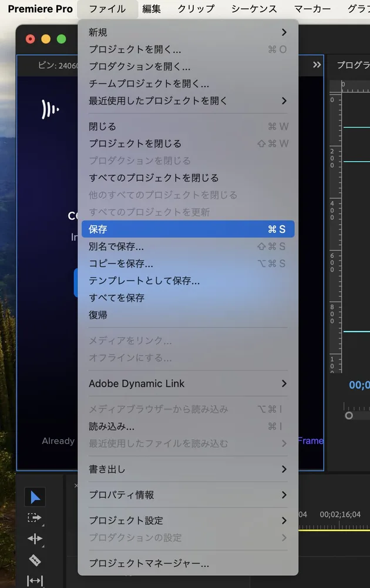Open the 書き出し submenu
Image resolution: width=370 pixels, height=588 pixels.
click(x=188, y=469)
